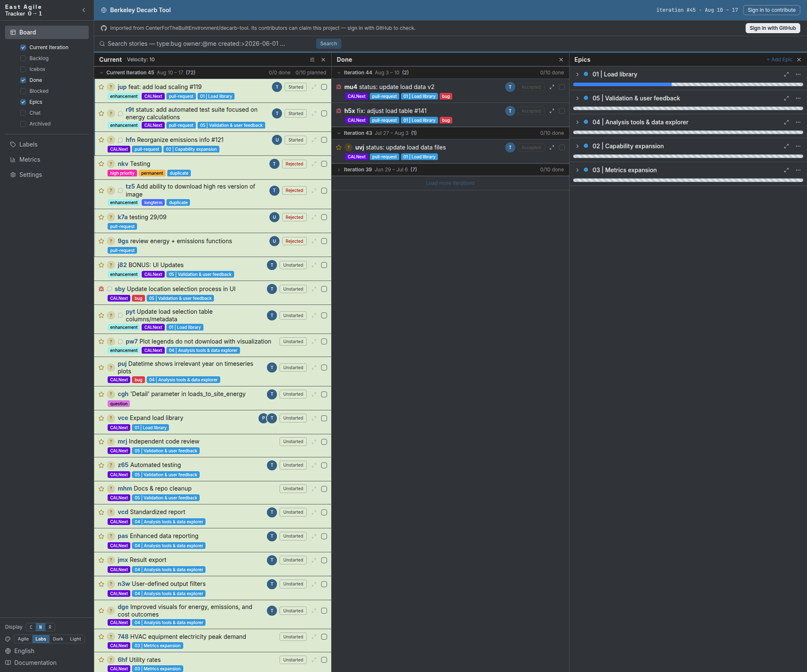Click Sign in with GitHub button

pyautogui.click(x=773, y=28)
